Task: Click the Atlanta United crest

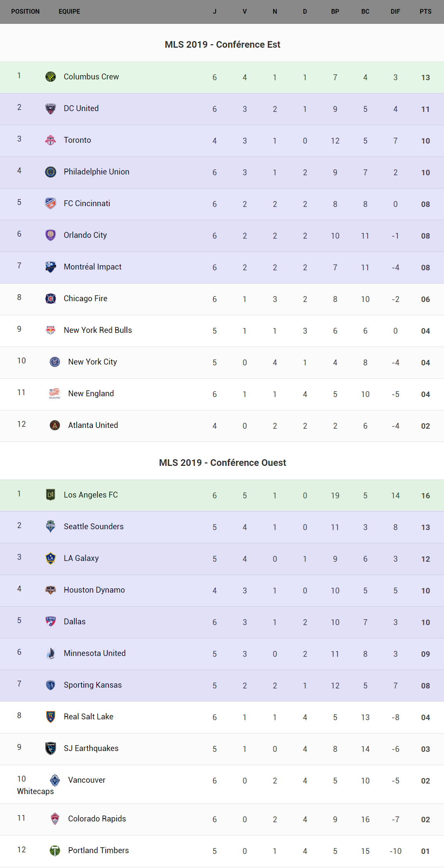Action: click(x=55, y=425)
